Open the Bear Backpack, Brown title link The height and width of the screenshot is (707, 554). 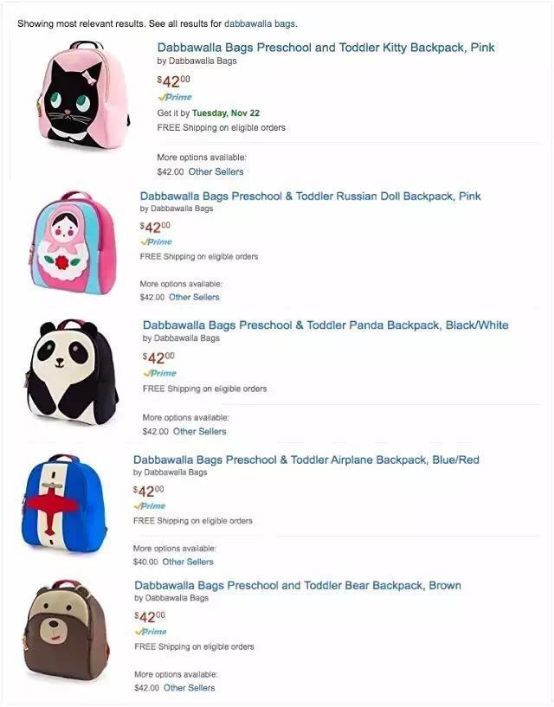pos(298,585)
